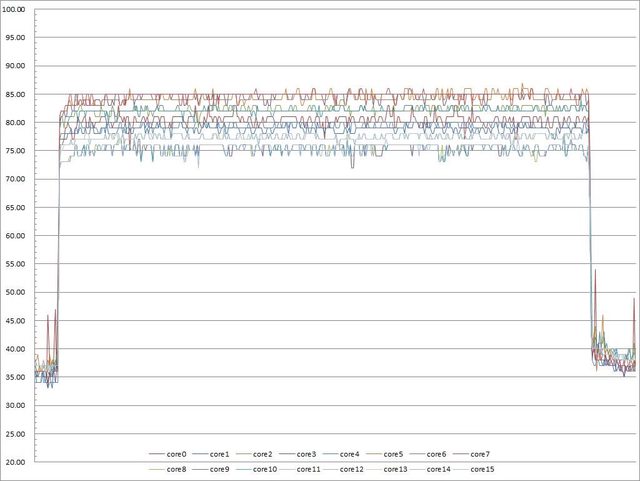
Task: Select the core3 legend entry
Action: click(x=307, y=454)
